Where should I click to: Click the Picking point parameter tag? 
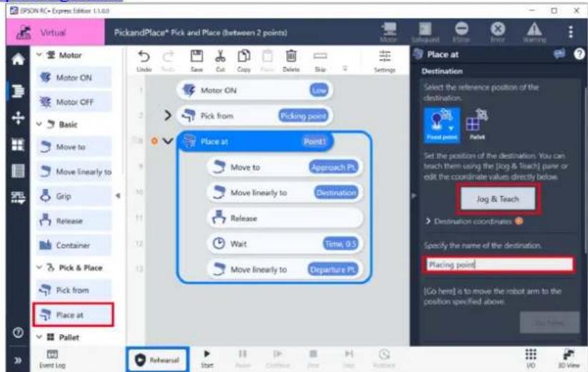(x=304, y=116)
